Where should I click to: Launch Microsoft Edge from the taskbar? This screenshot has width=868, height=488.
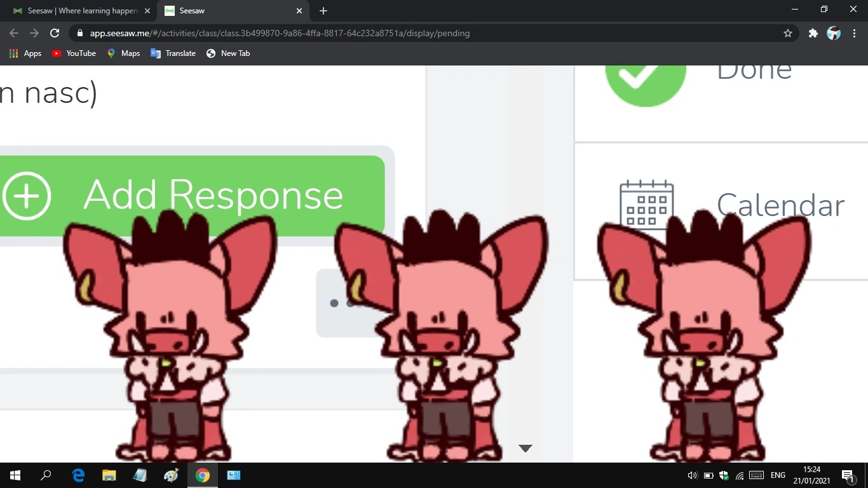coord(79,475)
